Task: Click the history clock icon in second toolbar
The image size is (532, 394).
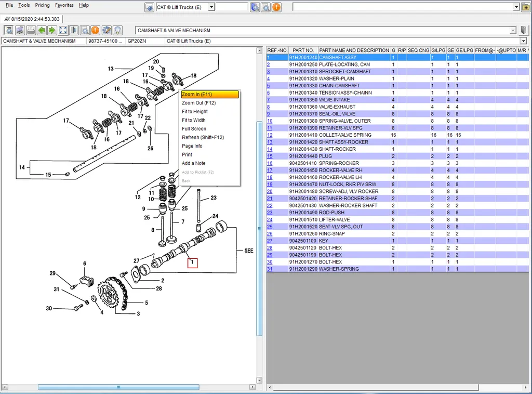Action: tap(9, 30)
